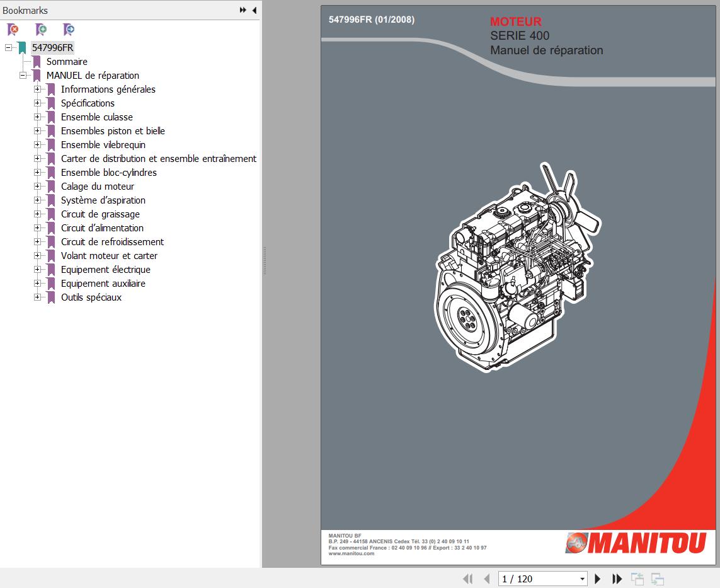Expand Informations générales bookmark
Image resolution: width=720 pixels, height=588 pixels.
[37, 89]
